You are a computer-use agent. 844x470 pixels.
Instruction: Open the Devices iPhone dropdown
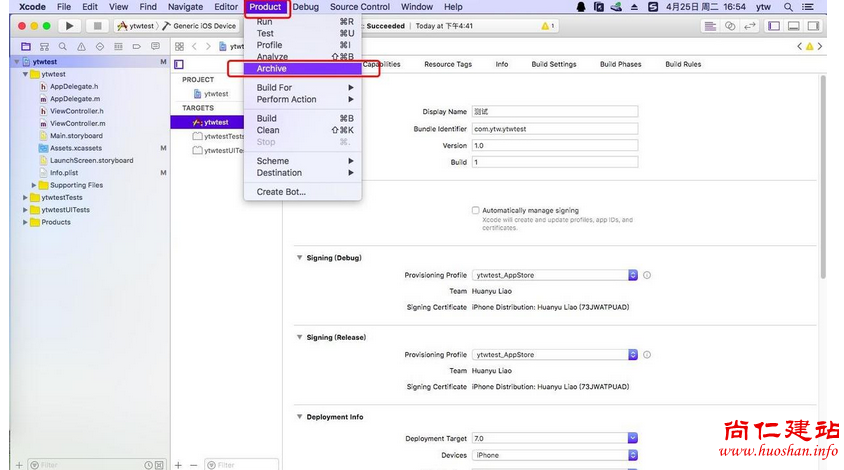(x=632, y=455)
